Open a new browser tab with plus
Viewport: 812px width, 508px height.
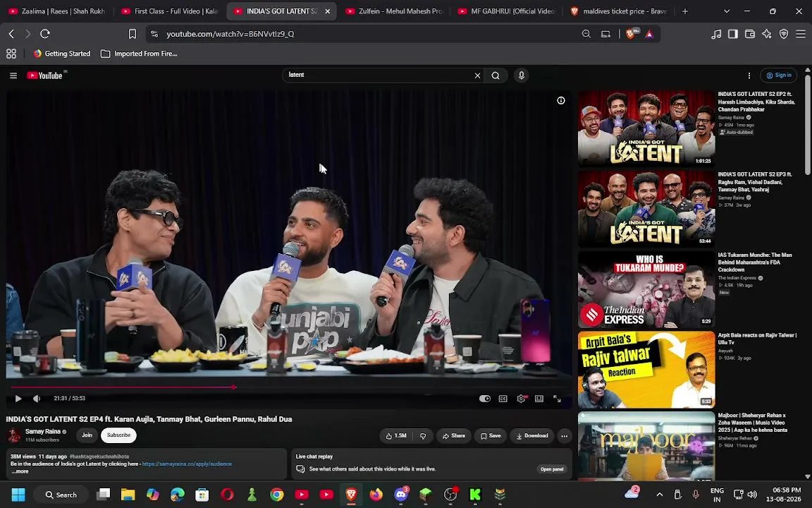(x=684, y=11)
